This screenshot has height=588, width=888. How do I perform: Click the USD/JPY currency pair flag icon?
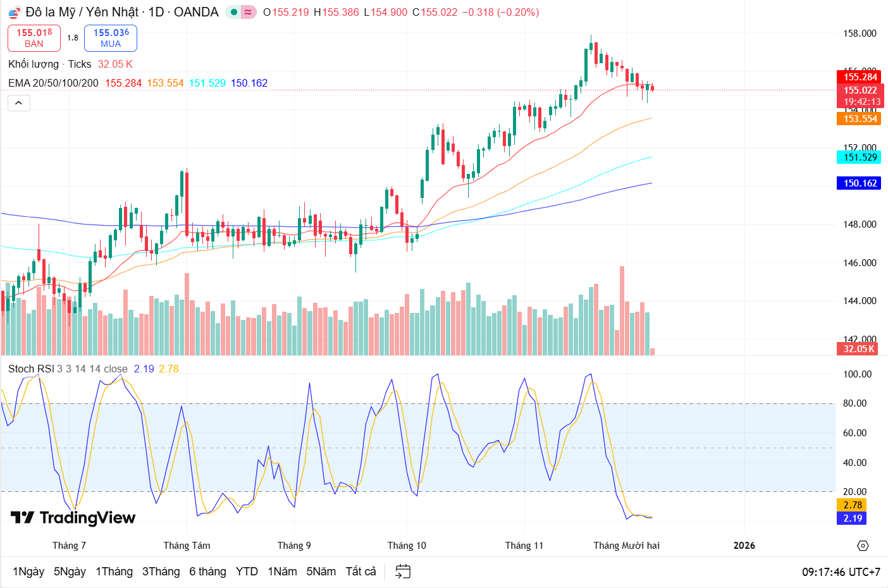(x=14, y=13)
